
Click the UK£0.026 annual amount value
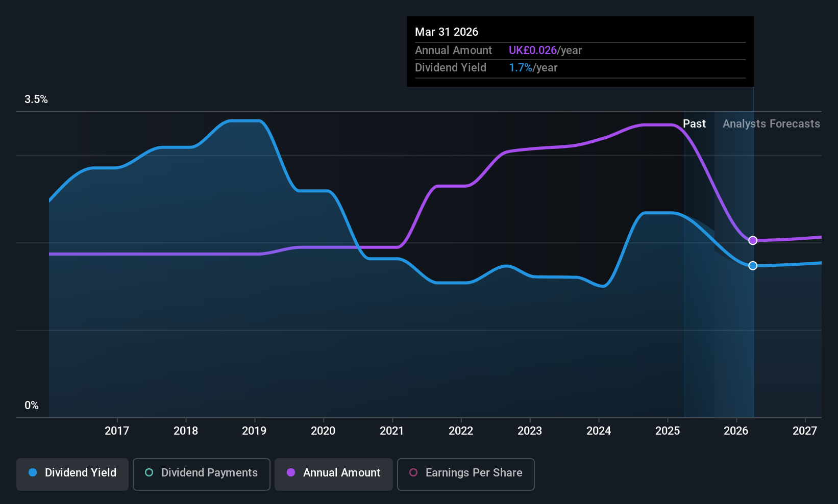tap(532, 51)
